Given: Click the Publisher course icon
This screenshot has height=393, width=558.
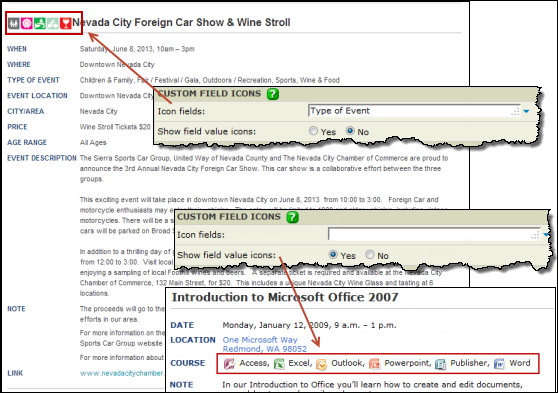Looking at the screenshot, I should pos(441,364).
